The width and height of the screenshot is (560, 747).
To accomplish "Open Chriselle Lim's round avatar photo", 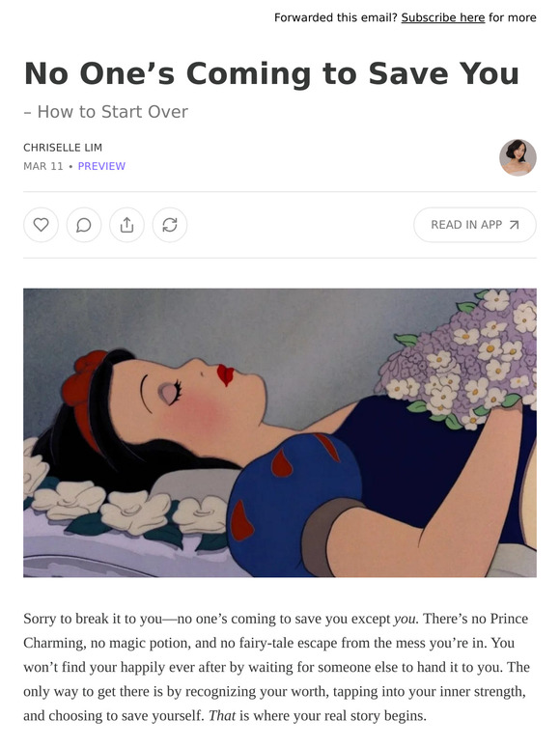I will (518, 157).
